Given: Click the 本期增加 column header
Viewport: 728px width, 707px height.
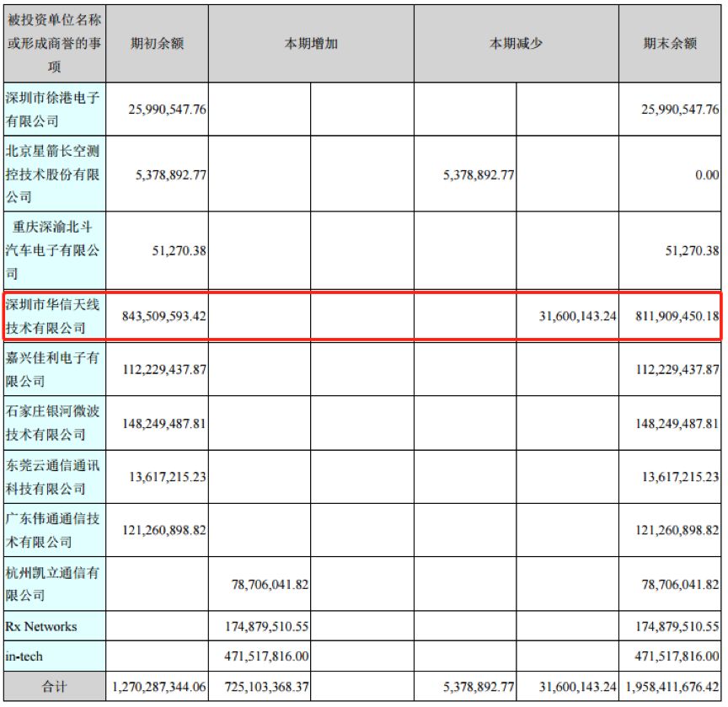Looking at the screenshot, I should (x=311, y=44).
